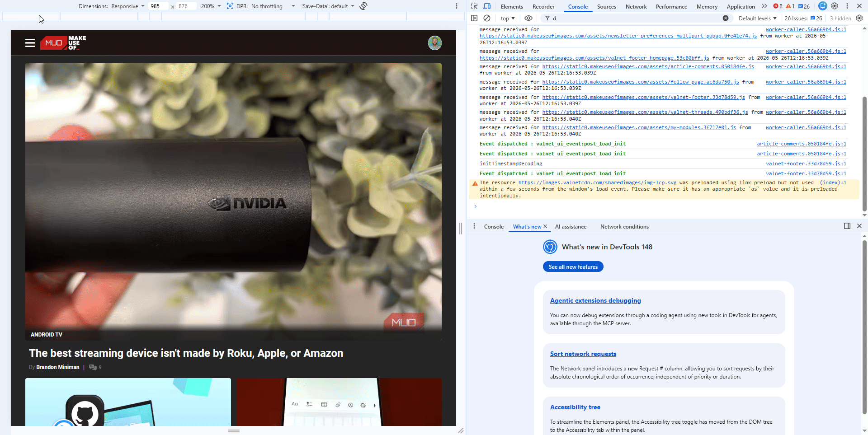This screenshot has height=435, width=868.
Task: Click the red errors count badge
Action: tap(778, 6)
